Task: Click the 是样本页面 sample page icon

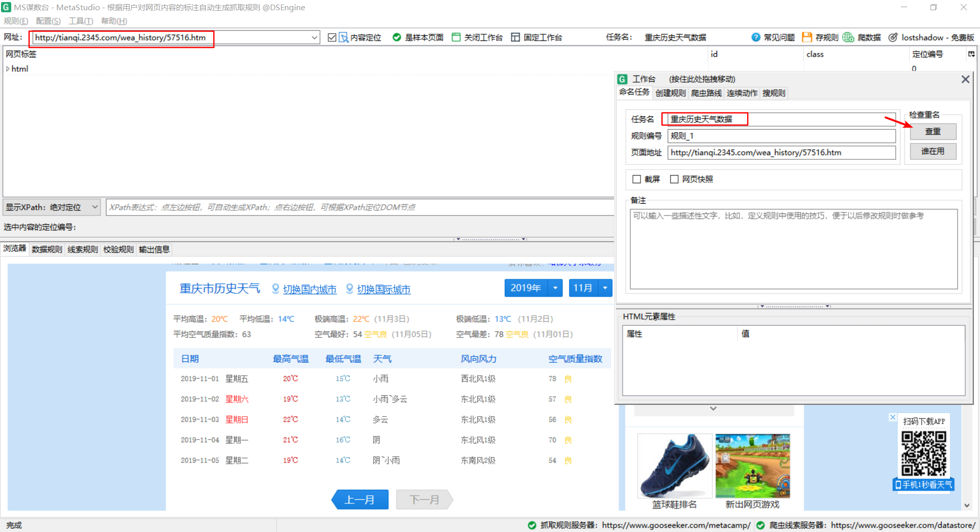Action: point(397,37)
